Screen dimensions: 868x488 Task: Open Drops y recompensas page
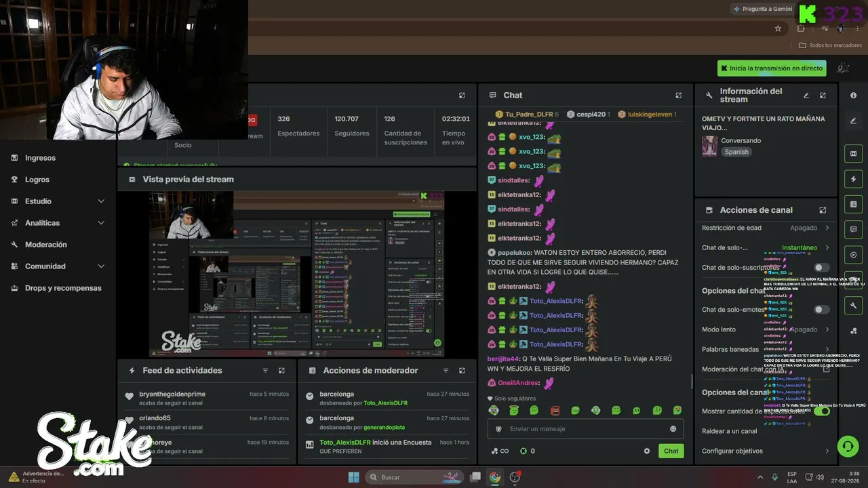click(63, 288)
